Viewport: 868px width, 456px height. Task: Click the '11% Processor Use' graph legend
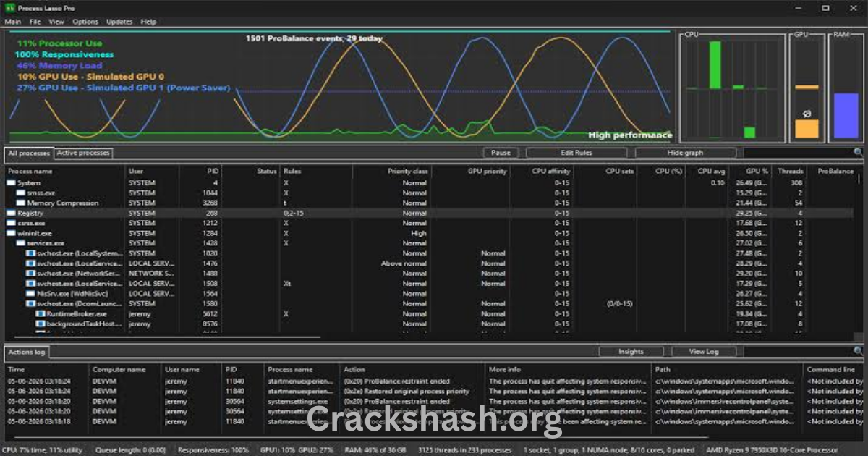pyautogui.click(x=59, y=43)
